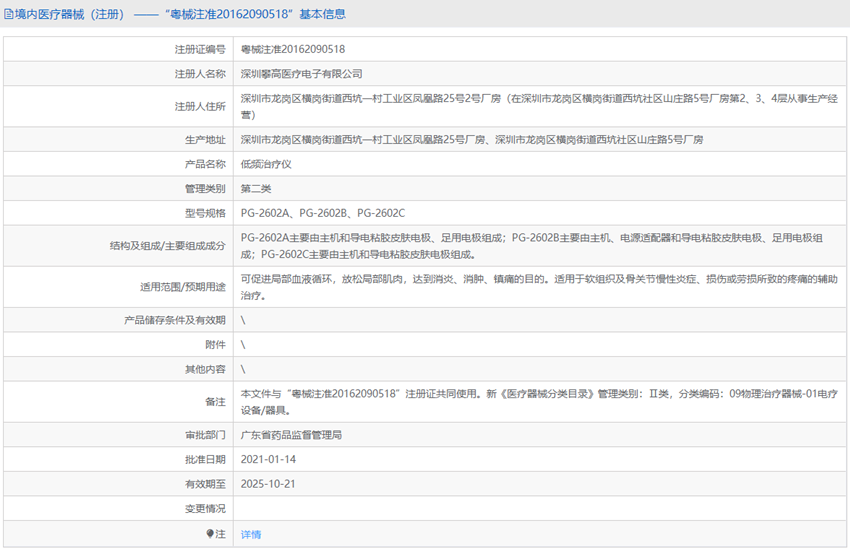
Task: Open the 详情 link
Action: click(251, 534)
